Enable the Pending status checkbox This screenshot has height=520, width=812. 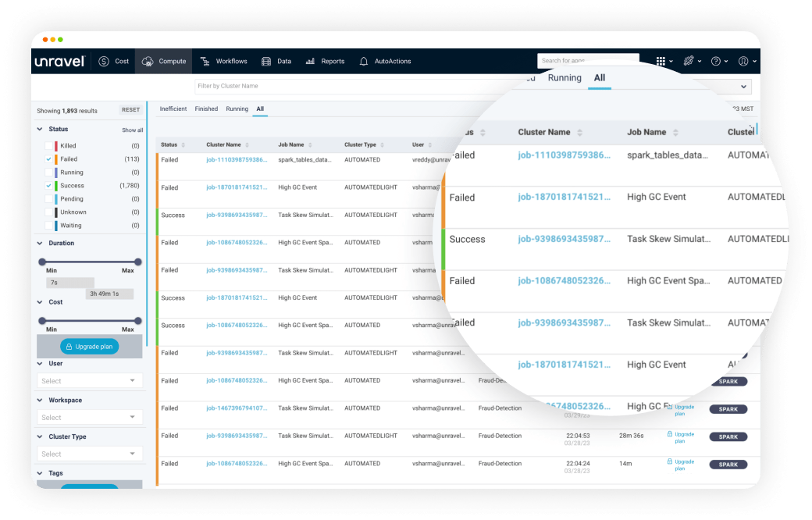[x=48, y=199]
